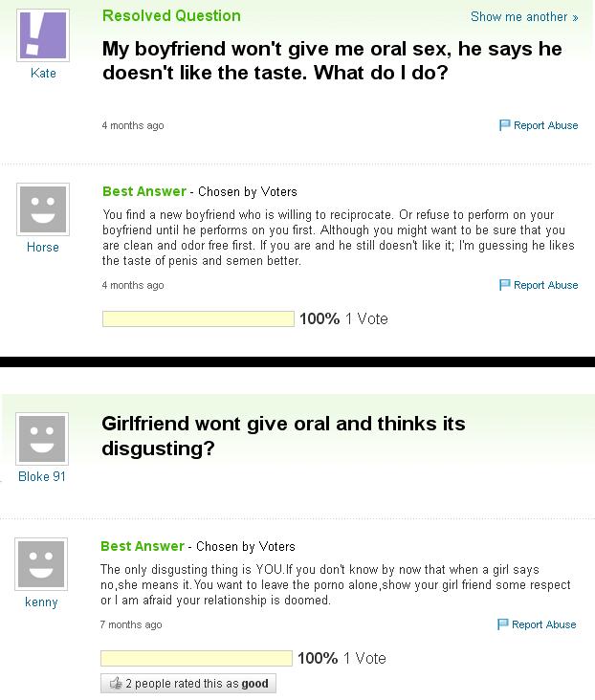The width and height of the screenshot is (595, 700).
Task: Go to kenny's profile via username
Action: tap(41, 602)
